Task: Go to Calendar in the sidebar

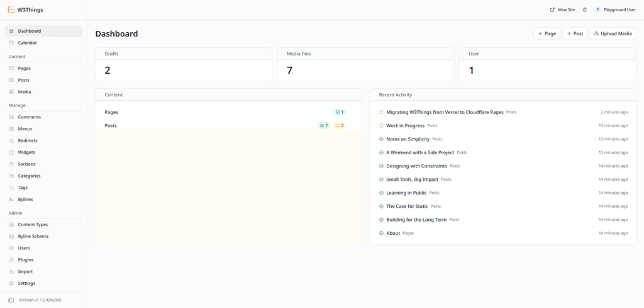Action: coord(43,43)
